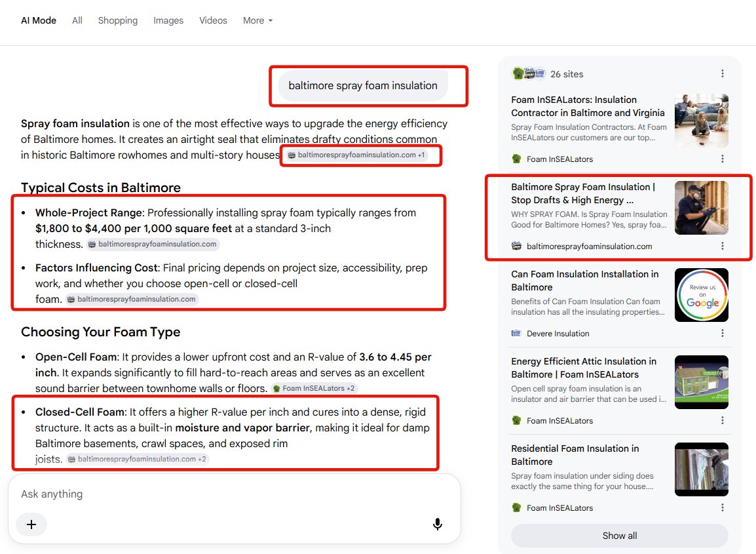This screenshot has height=554, width=756.
Task: Click the bold text '$1,800 to $4,400 per 1,000 square feet'
Action: pyautogui.click(x=134, y=228)
